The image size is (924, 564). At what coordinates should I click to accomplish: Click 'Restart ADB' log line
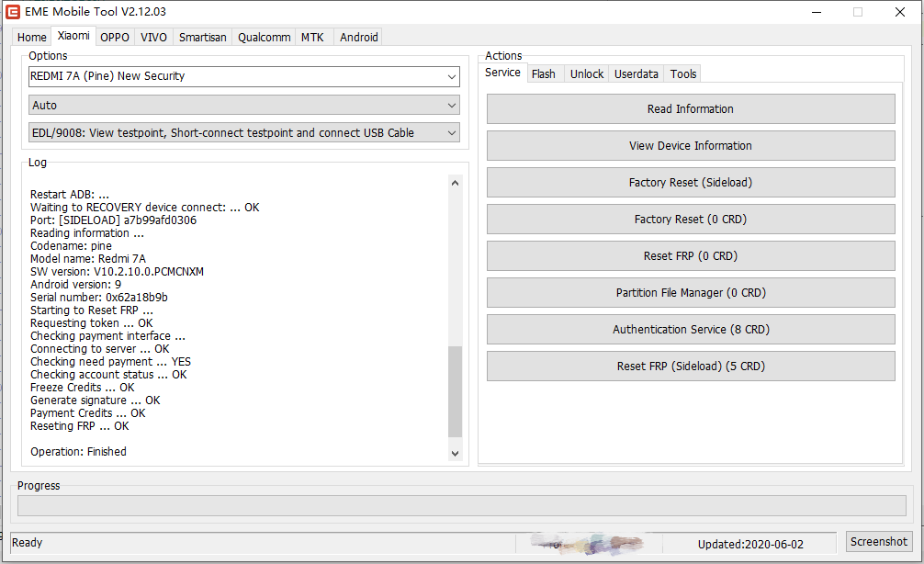(x=70, y=195)
